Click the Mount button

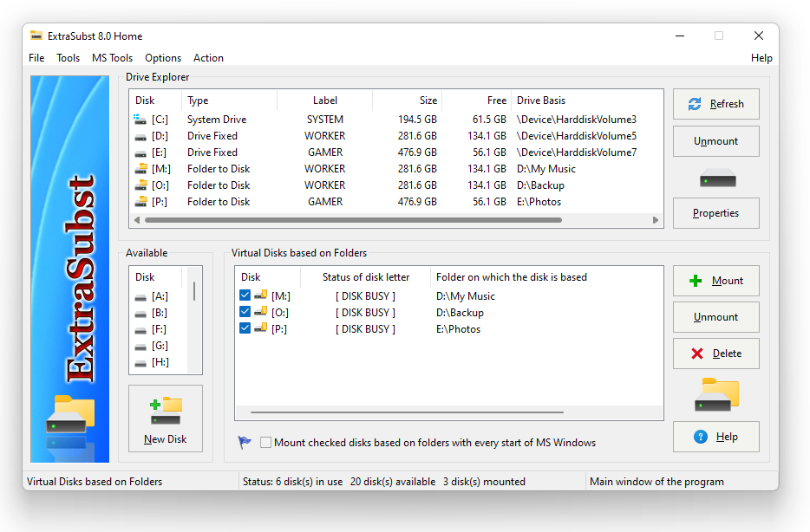point(715,281)
